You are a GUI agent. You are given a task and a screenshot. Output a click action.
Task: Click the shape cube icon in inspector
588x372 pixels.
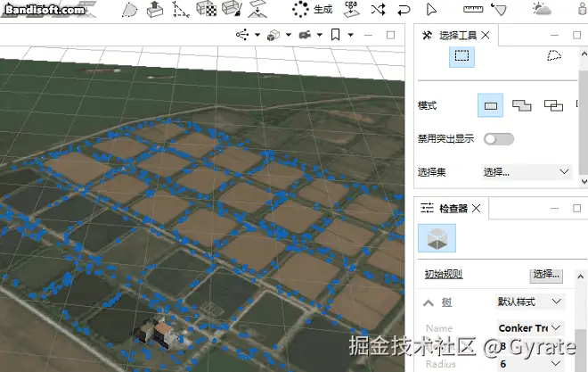[437, 238]
